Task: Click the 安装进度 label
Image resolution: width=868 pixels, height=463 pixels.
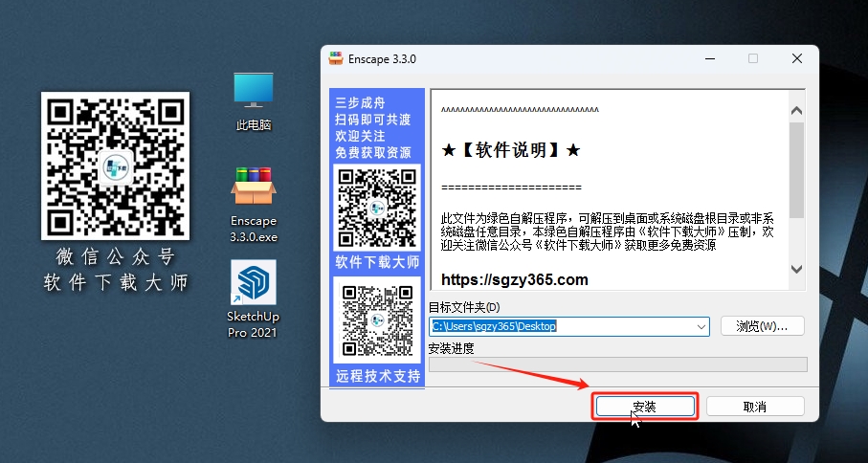Action: pyautogui.click(x=452, y=348)
